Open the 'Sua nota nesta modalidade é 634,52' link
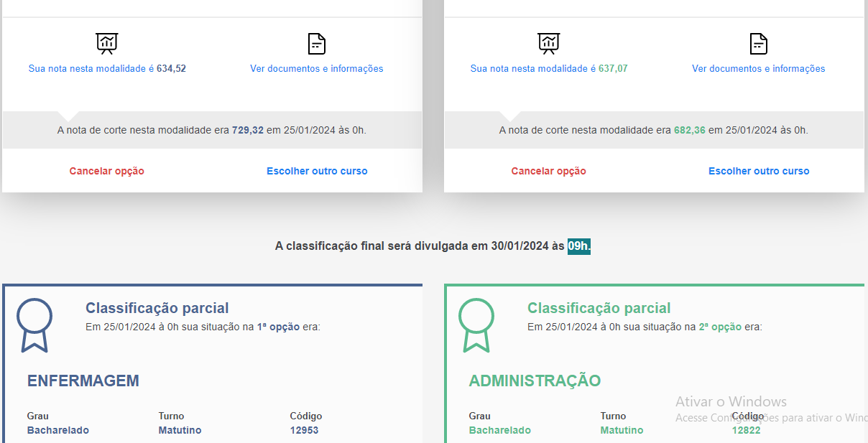The height and width of the screenshot is (443, 868). [x=107, y=69]
